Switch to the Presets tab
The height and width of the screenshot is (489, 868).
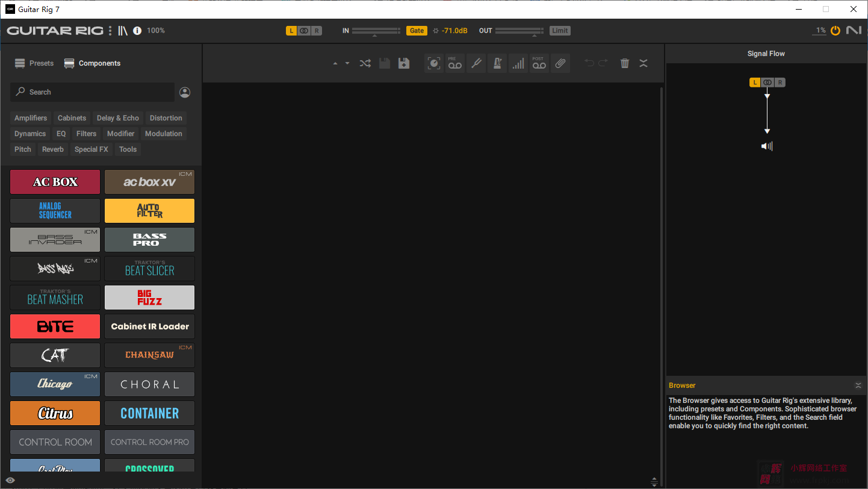[34, 63]
